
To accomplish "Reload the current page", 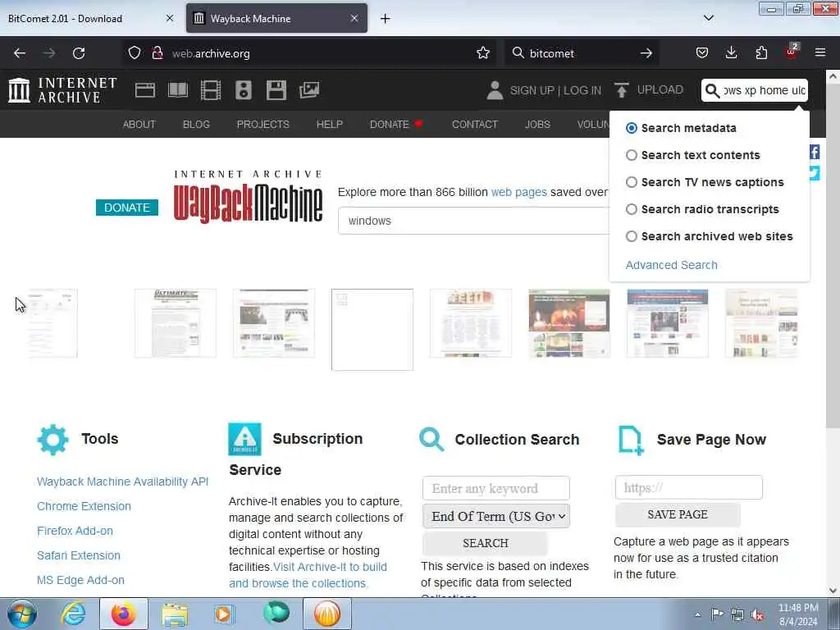I will pos(79,53).
